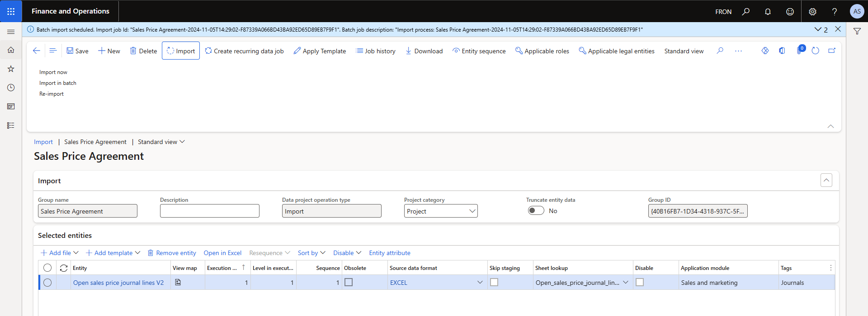868x316 pixels.
Task: Check the Skip staging checkbox
Action: [x=494, y=282]
